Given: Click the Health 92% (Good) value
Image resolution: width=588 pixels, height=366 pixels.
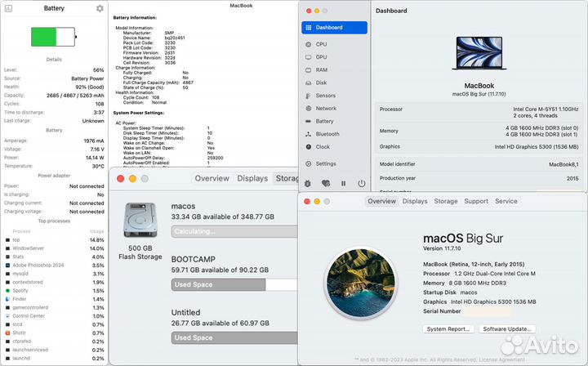Looking at the screenshot, I should click(x=89, y=87).
